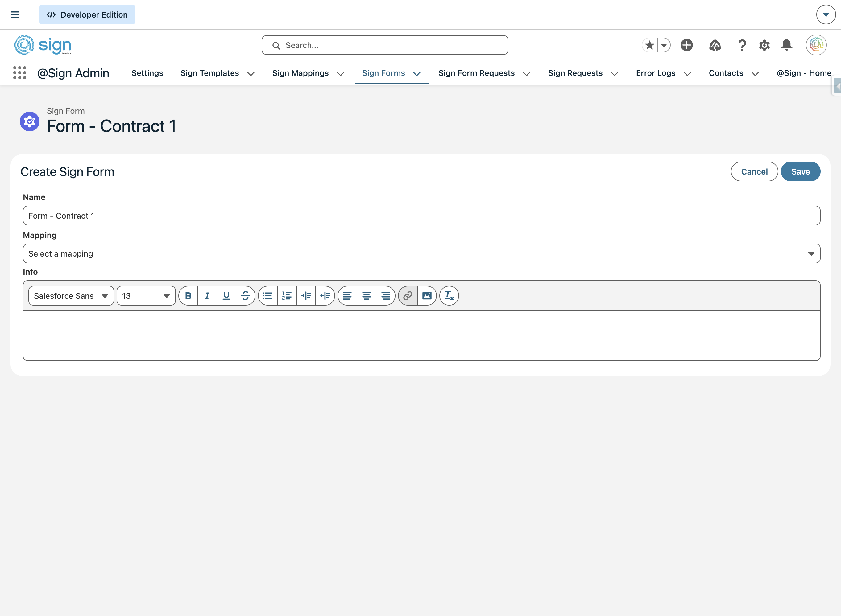The width and height of the screenshot is (841, 616).
Task: Insert a numbered list
Action: pos(287,296)
